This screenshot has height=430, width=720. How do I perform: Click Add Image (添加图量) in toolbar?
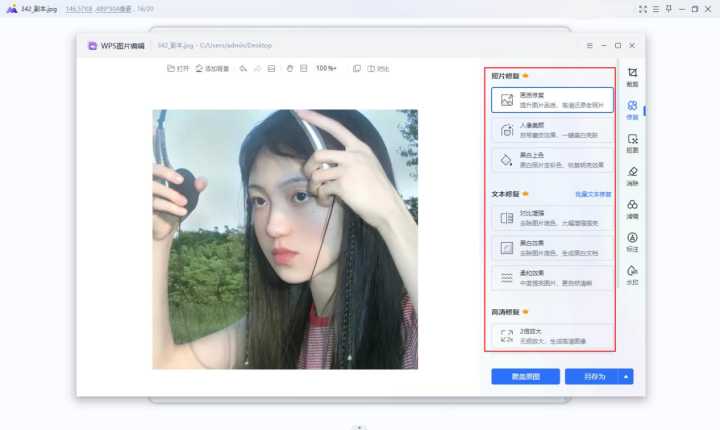coord(212,69)
